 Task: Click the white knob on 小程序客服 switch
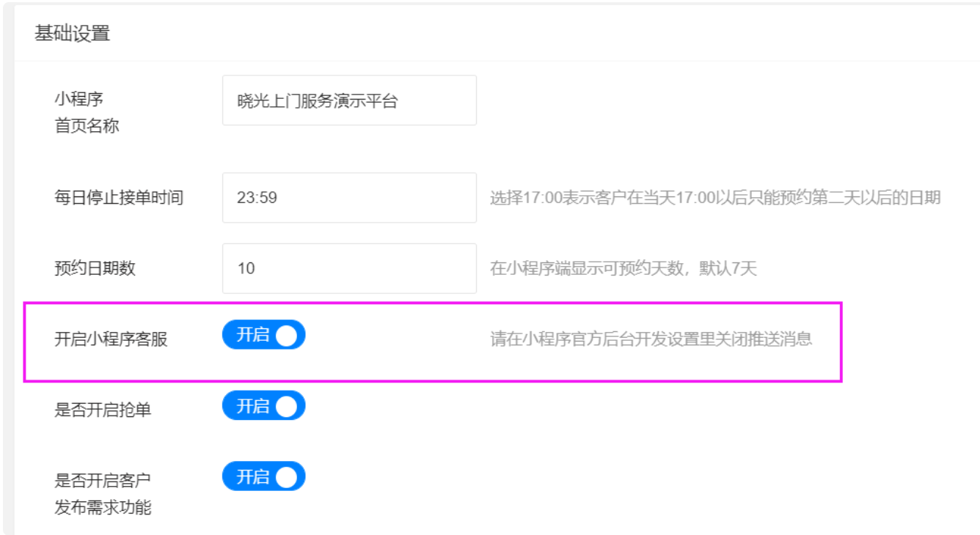click(x=287, y=335)
